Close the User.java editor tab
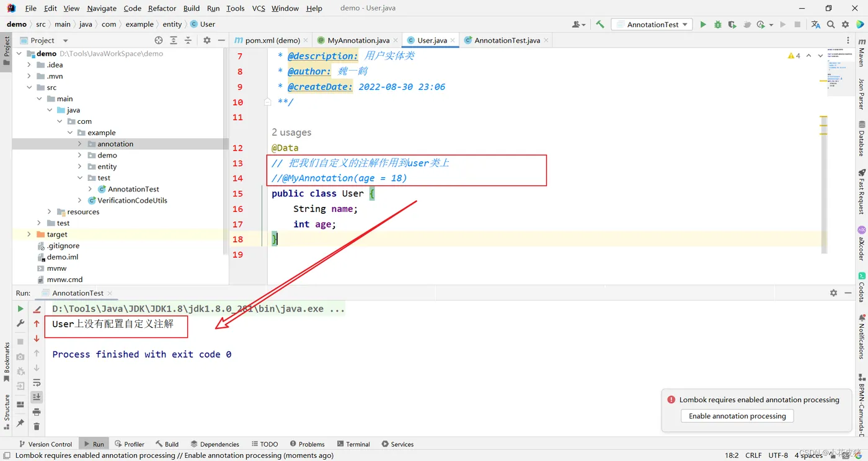This screenshot has height=461, width=868. click(453, 40)
